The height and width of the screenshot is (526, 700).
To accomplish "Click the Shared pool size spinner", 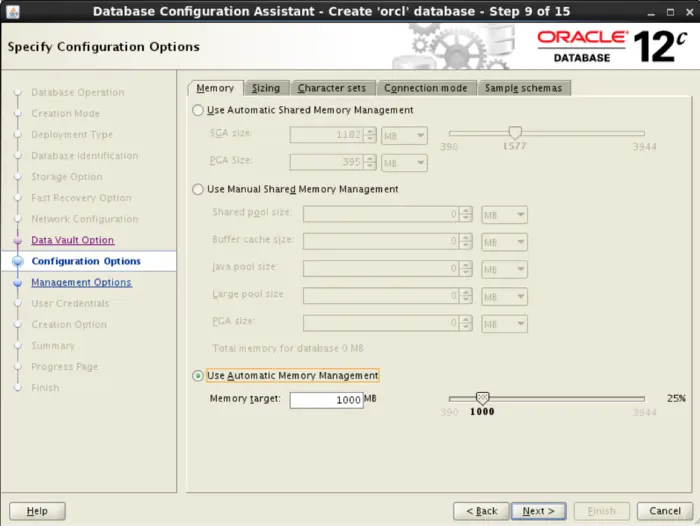I will point(466,214).
